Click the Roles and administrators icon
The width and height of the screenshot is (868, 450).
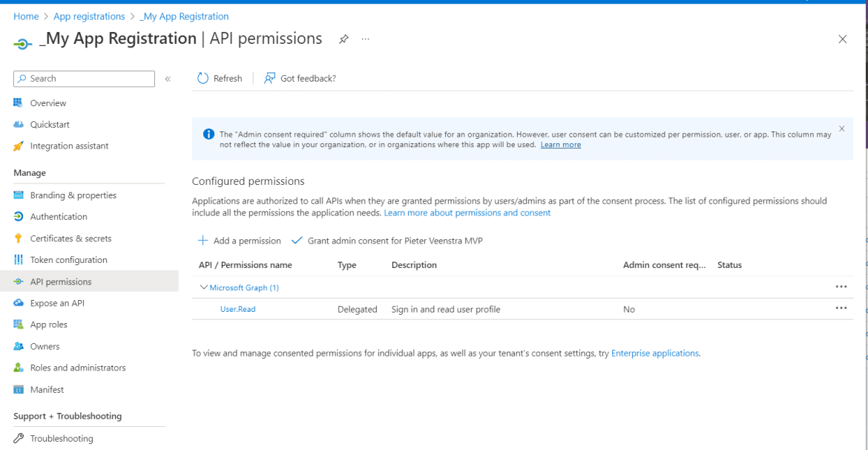[19, 368]
